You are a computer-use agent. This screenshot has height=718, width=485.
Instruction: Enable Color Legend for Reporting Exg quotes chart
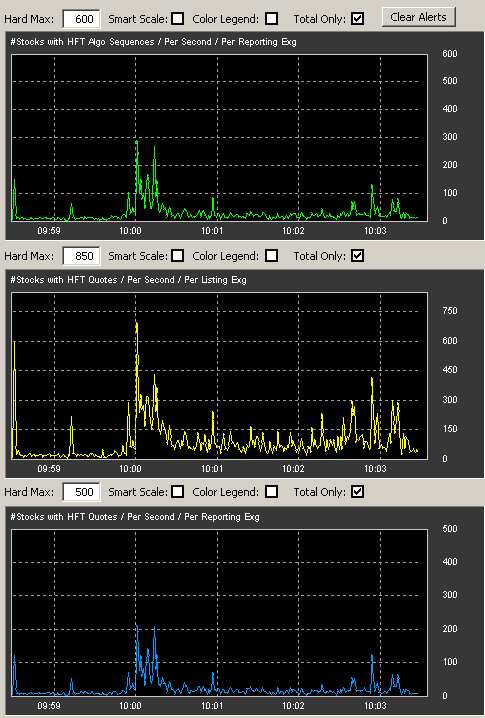pyautogui.click(x=272, y=492)
